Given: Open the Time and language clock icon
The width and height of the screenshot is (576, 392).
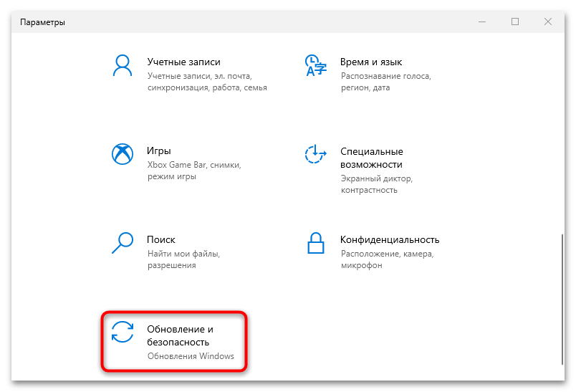Looking at the screenshot, I should tap(315, 65).
